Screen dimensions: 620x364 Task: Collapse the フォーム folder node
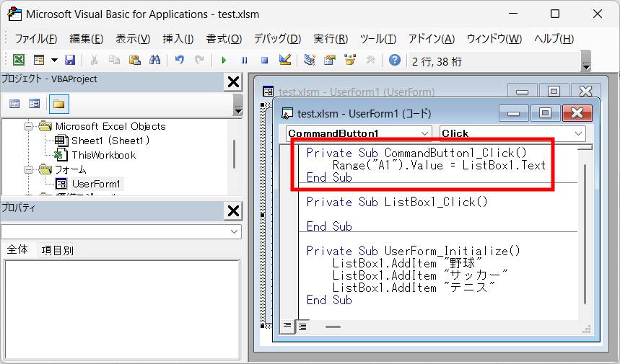coord(28,169)
